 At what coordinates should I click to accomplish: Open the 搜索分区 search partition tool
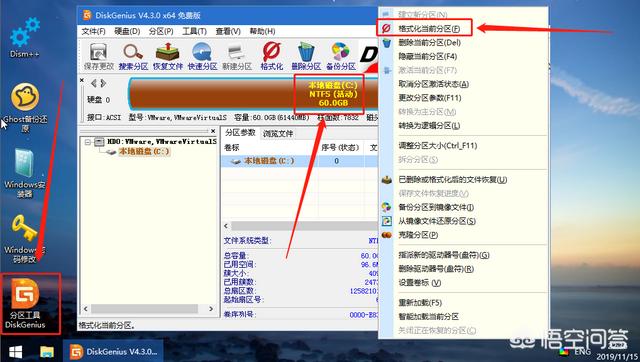tap(133, 56)
